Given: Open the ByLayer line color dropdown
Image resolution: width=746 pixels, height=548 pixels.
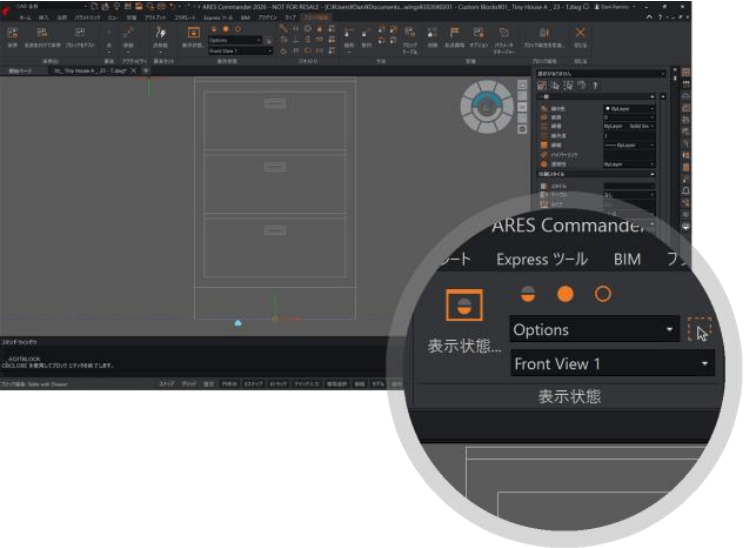Looking at the screenshot, I should [629, 107].
